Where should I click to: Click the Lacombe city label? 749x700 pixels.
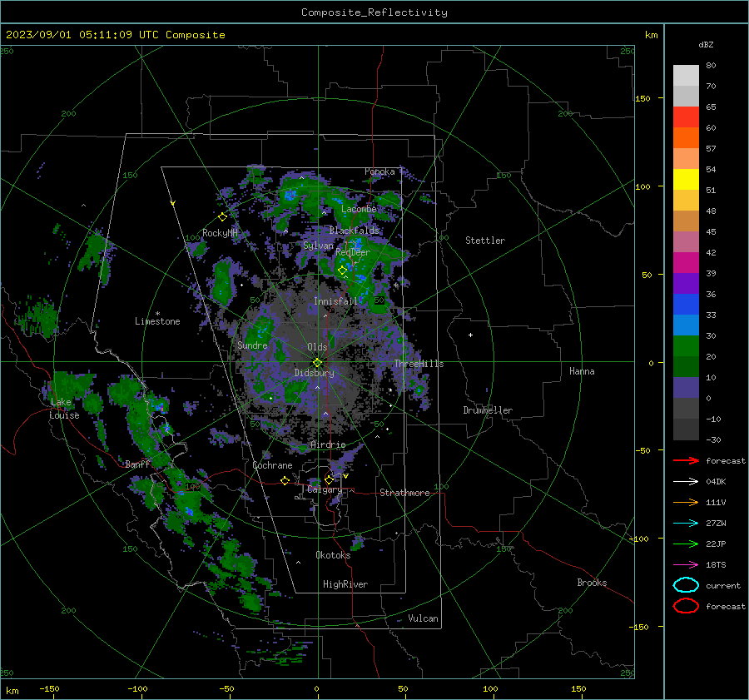point(359,209)
